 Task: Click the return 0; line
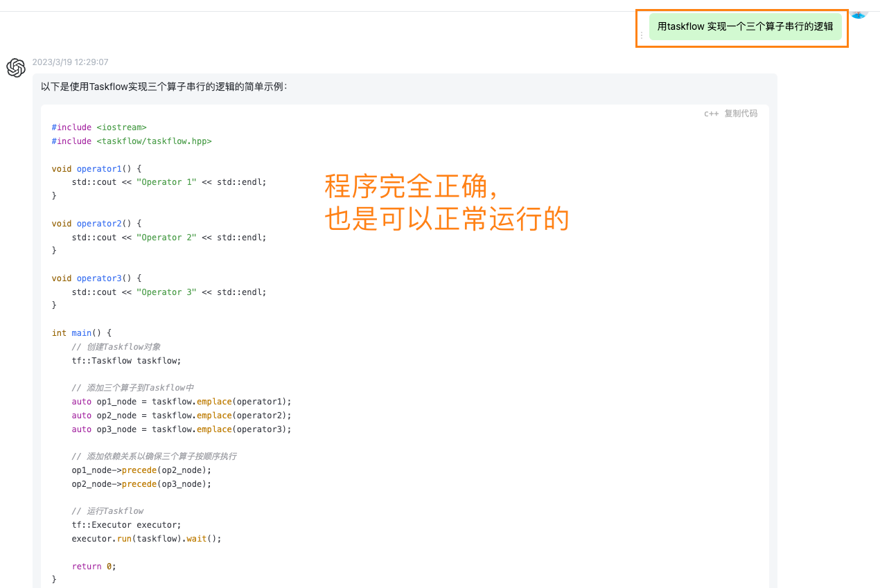click(94, 567)
